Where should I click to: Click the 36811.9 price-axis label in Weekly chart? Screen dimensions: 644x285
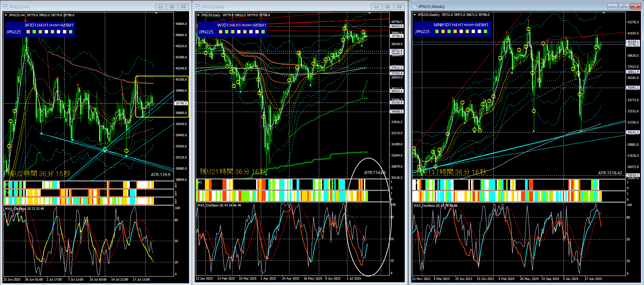[x=633, y=72]
